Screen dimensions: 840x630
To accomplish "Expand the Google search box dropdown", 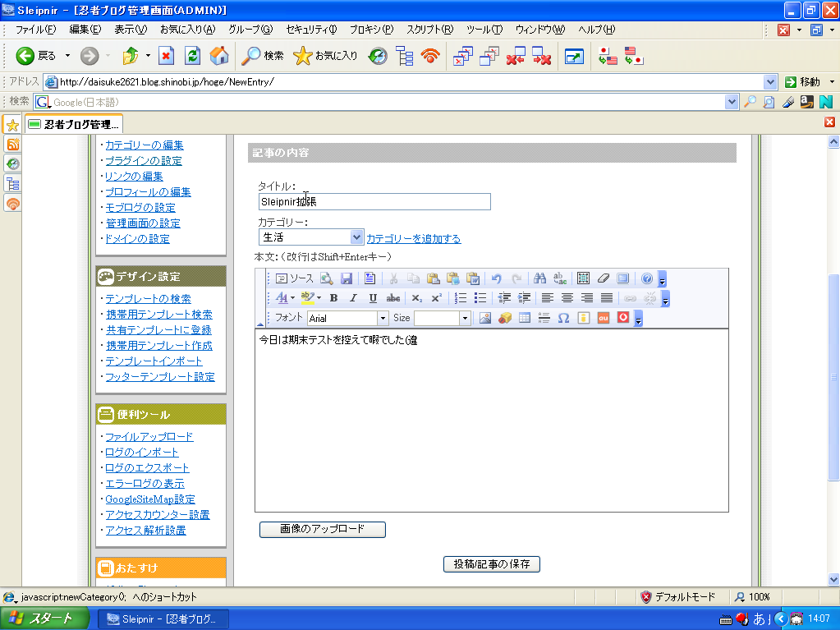I will pyautogui.click(x=732, y=102).
